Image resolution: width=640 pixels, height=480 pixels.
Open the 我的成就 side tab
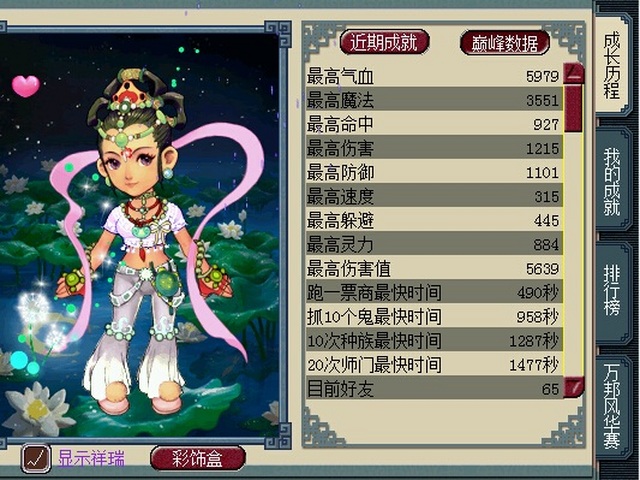(x=612, y=182)
